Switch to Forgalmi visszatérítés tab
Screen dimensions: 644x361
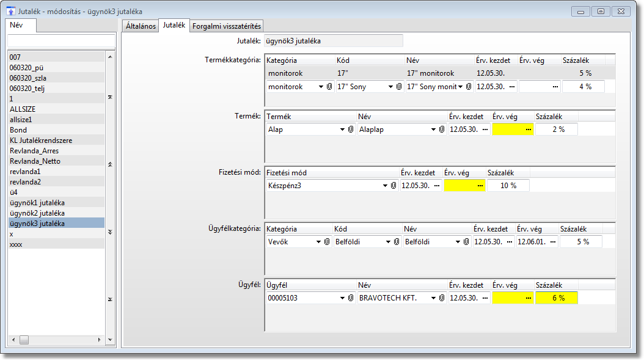coord(226,26)
